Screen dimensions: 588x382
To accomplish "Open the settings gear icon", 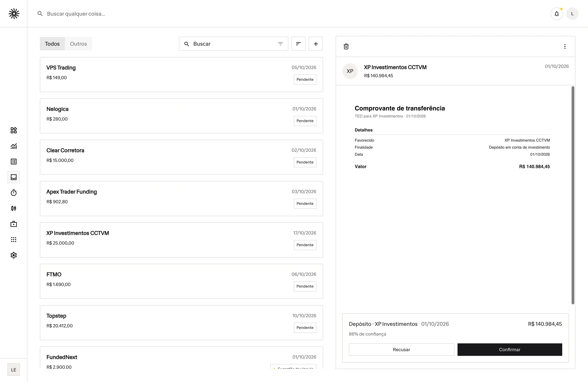I will click(x=14, y=255).
